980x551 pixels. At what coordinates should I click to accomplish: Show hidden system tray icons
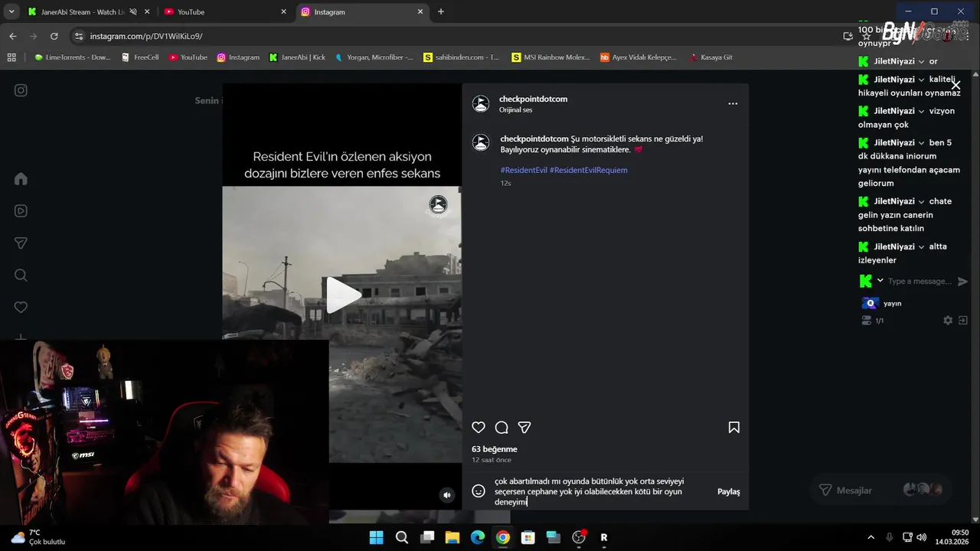[x=871, y=537]
